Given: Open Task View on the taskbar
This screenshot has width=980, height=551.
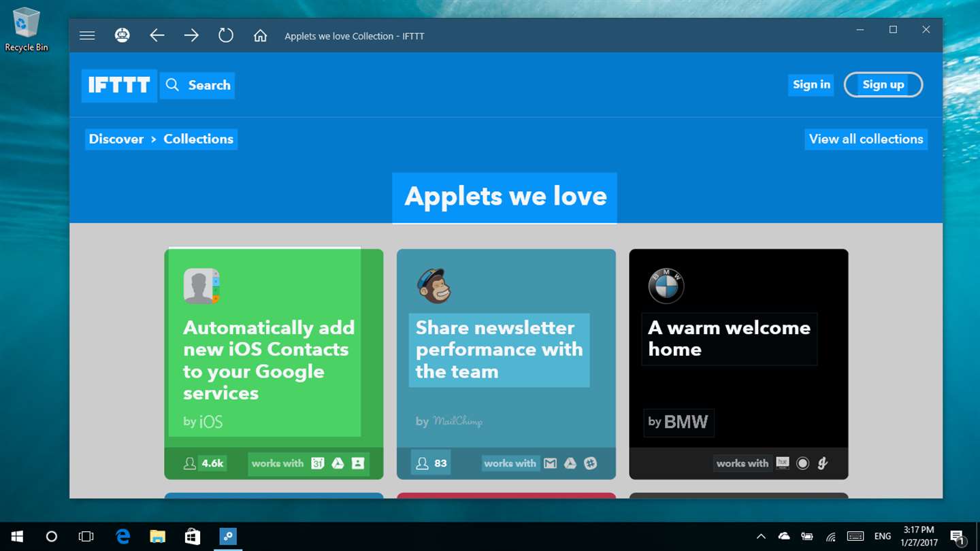Looking at the screenshot, I should pyautogui.click(x=86, y=537).
